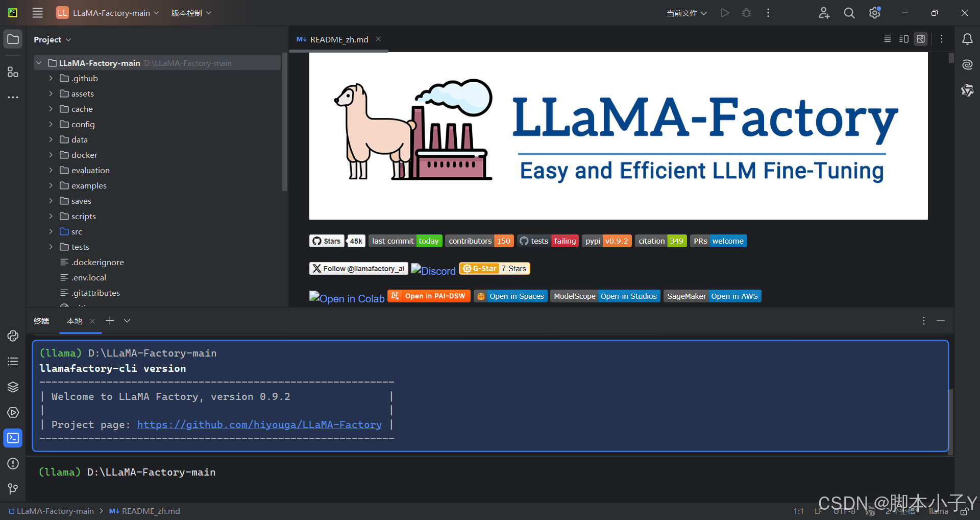The width and height of the screenshot is (980, 520).
Task: Select the 终端 panel label
Action: pos(41,321)
